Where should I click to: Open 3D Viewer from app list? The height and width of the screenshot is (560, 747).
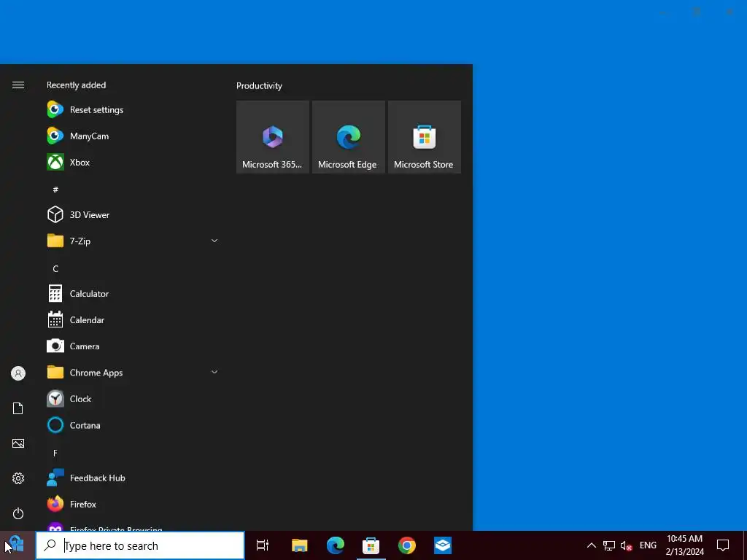pyautogui.click(x=133, y=215)
